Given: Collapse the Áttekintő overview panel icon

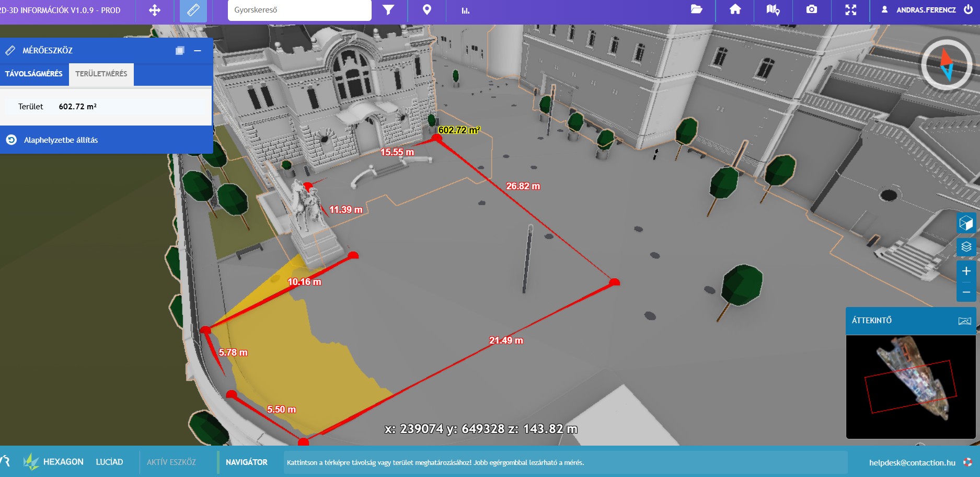Looking at the screenshot, I should pos(964,321).
